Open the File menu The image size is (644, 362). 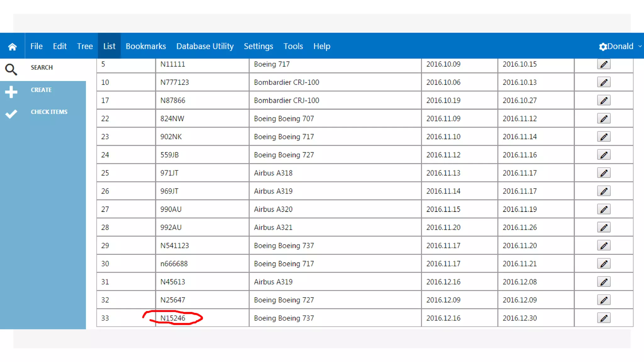pyautogui.click(x=36, y=46)
